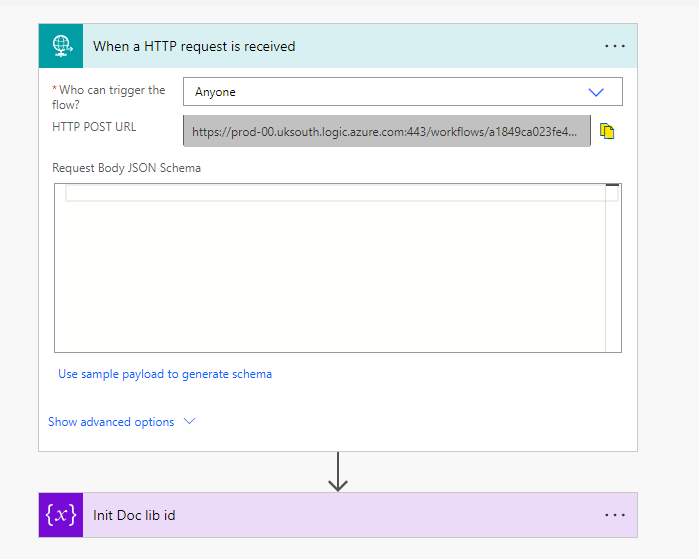The width and height of the screenshot is (699, 559).
Task: Click the 'Request Body JSON Schema' label
Action: (127, 168)
